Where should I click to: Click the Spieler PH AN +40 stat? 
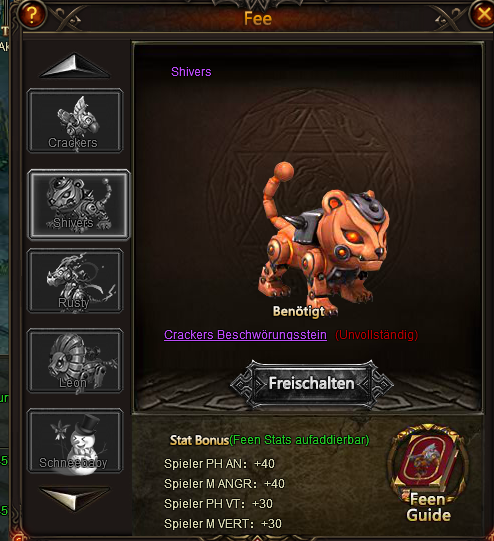tap(219, 464)
